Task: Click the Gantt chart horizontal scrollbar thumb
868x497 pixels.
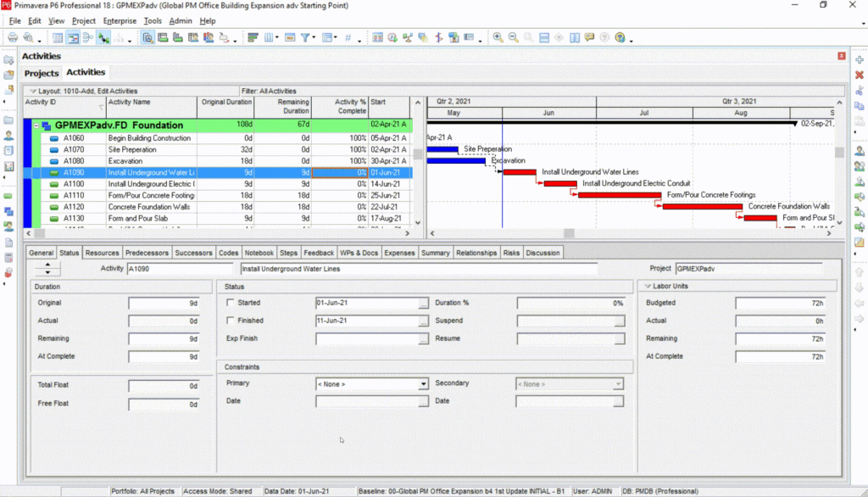Action: click(x=569, y=233)
